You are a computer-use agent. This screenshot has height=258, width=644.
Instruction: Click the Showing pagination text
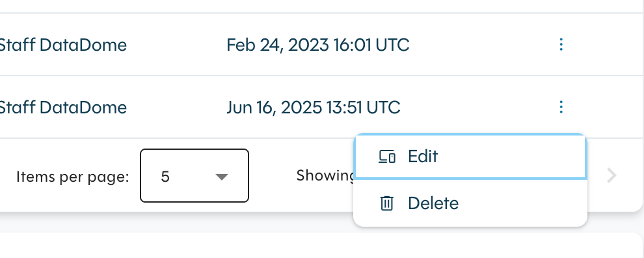(x=325, y=176)
